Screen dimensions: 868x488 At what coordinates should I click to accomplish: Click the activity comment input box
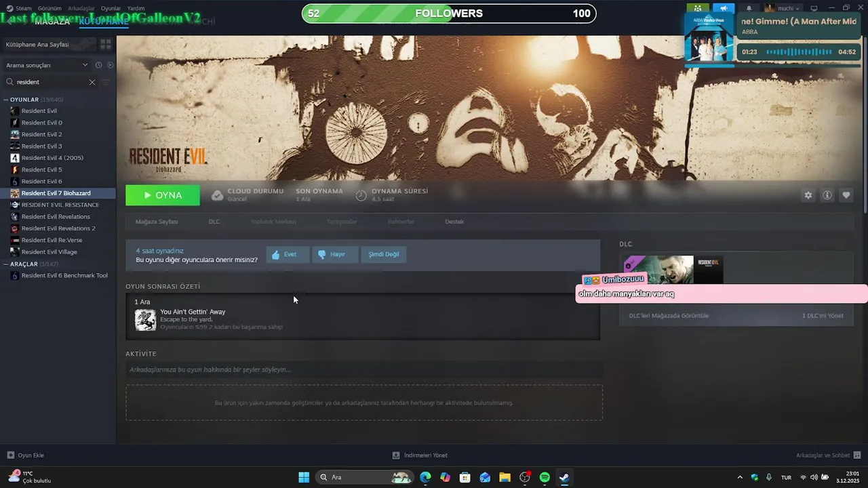click(x=364, y=369)
